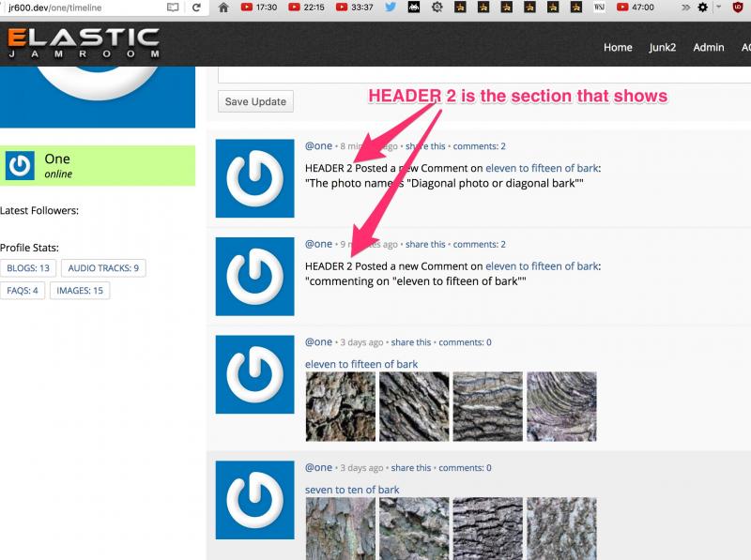Open the space invader bookmark icon
Viewport: 751px width, 560px height.
(x=413, y=8)
